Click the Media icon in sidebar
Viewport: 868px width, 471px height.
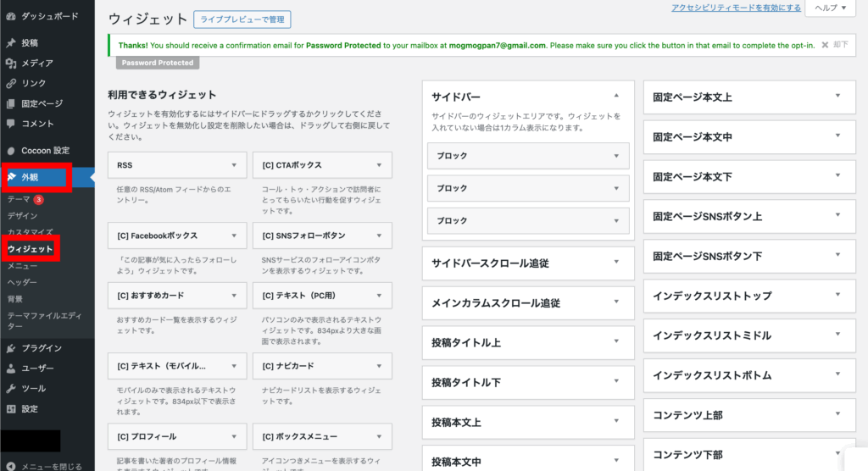(10, 63)
